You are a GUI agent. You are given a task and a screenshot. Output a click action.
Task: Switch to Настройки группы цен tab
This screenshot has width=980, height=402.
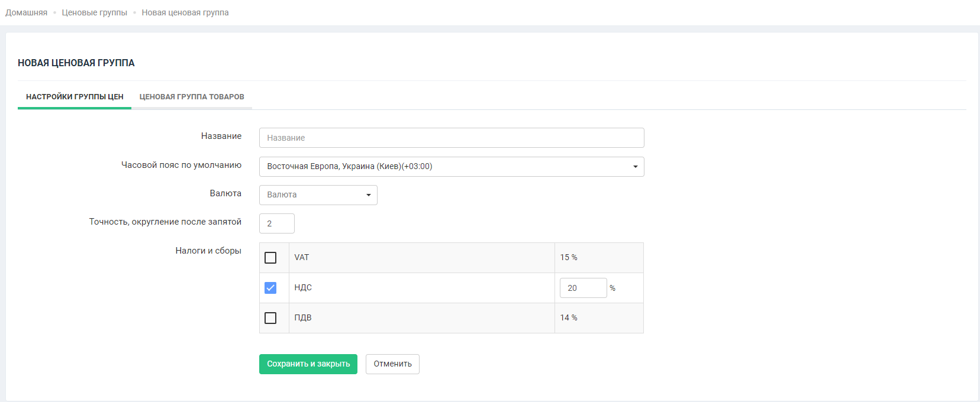(x=75, y=97)
